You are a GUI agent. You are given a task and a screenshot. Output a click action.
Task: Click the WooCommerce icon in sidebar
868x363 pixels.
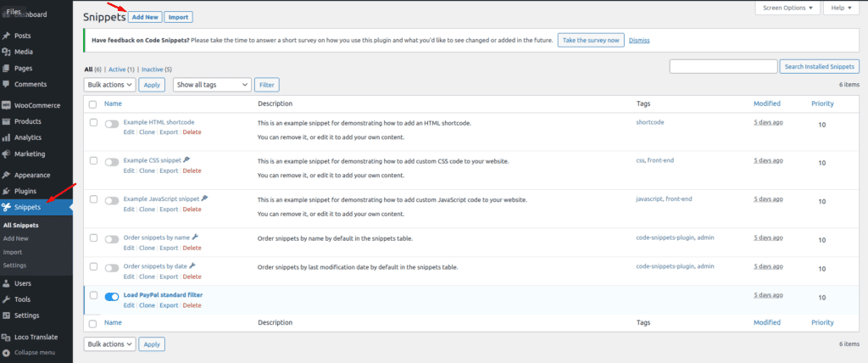(7, 105)
